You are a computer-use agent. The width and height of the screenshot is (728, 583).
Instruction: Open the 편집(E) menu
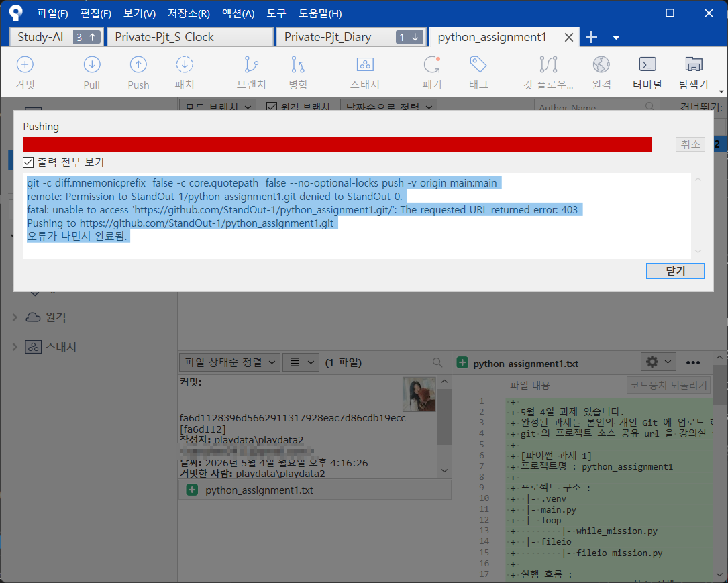point(96,13)
